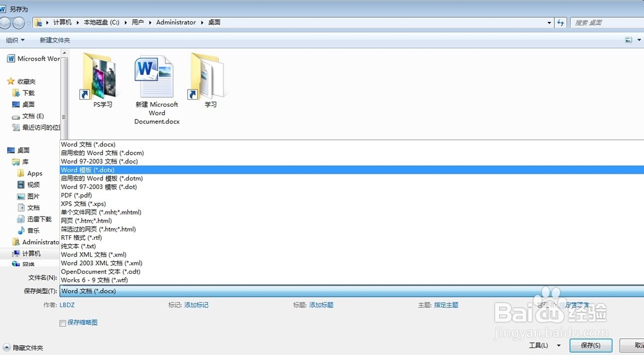This screenshot has height=355, width=644.
Task: Open 视频 library
Action: coord(28,185)
